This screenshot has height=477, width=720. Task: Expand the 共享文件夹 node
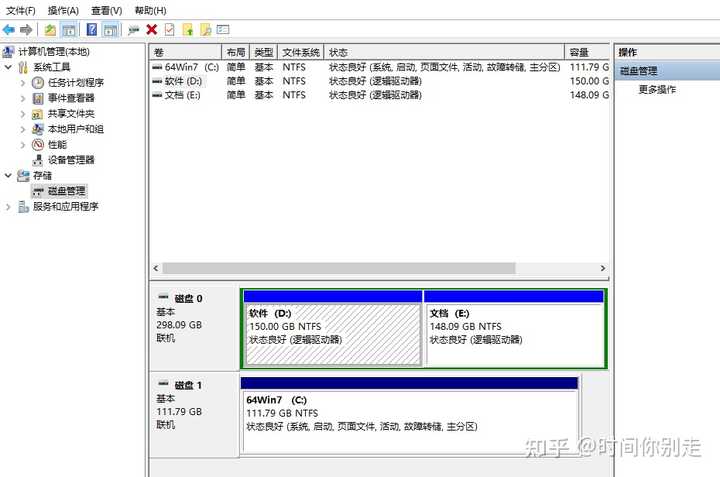pyautogui.click(x=22, y=114)
